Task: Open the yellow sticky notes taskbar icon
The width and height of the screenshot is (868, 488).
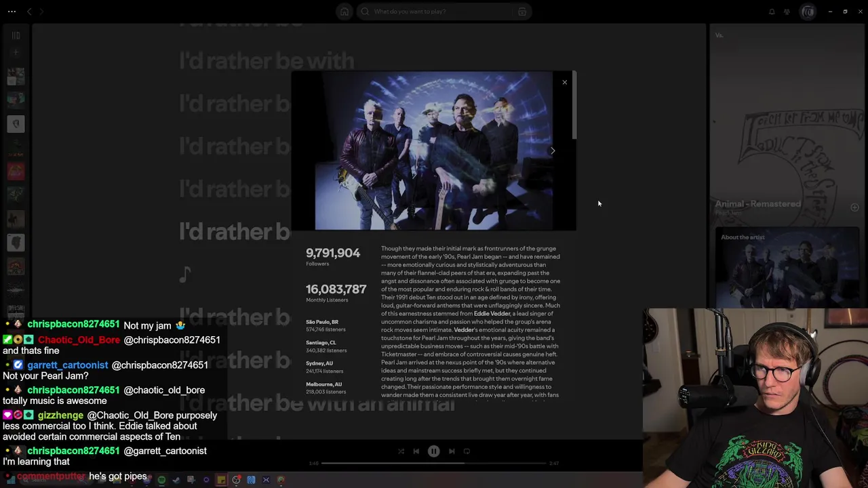Action: 221,481
